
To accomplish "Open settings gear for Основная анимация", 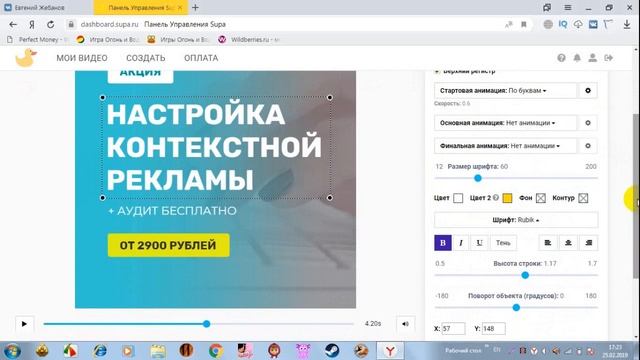I will [588, 123].
